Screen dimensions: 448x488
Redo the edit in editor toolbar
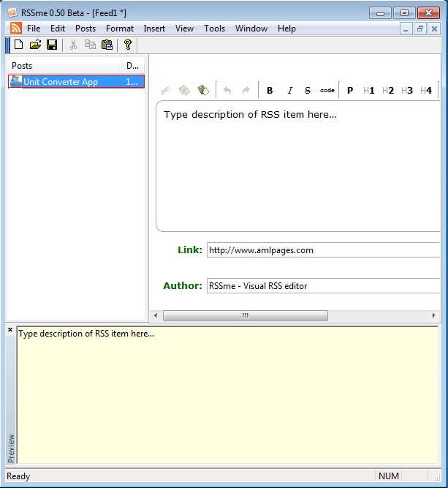pyautogui.click(x=246, y=90)
